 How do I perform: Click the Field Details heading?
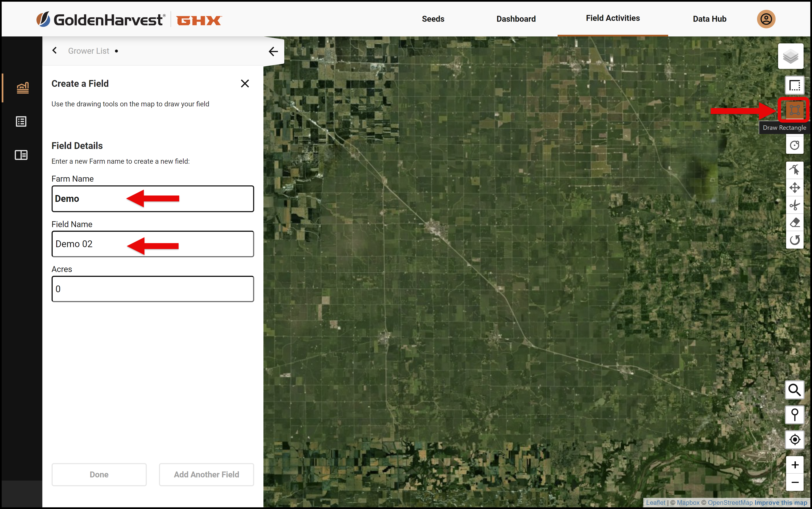coord(77,146)
